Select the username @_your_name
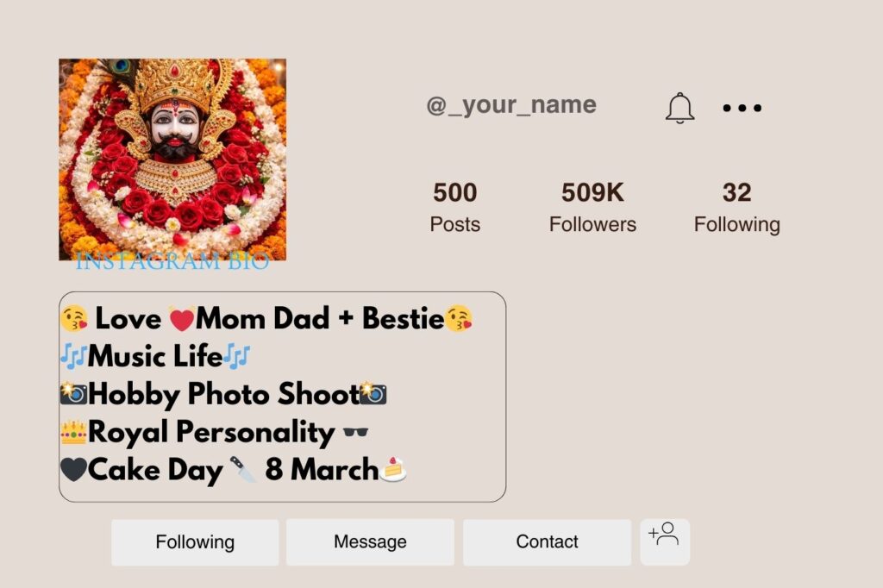Screen dimensions: 883x588 [512, 104]
